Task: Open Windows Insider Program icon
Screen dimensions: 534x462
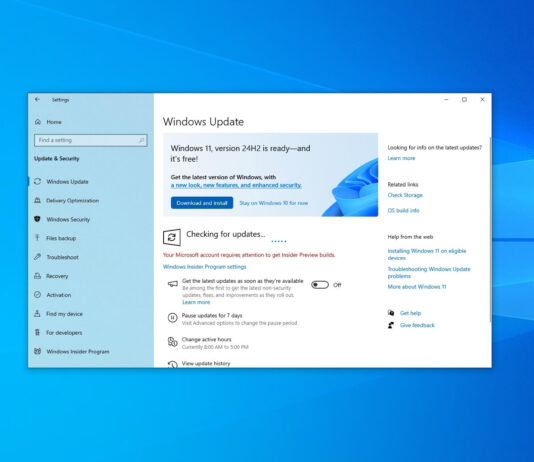Action: tap(37, 351)
